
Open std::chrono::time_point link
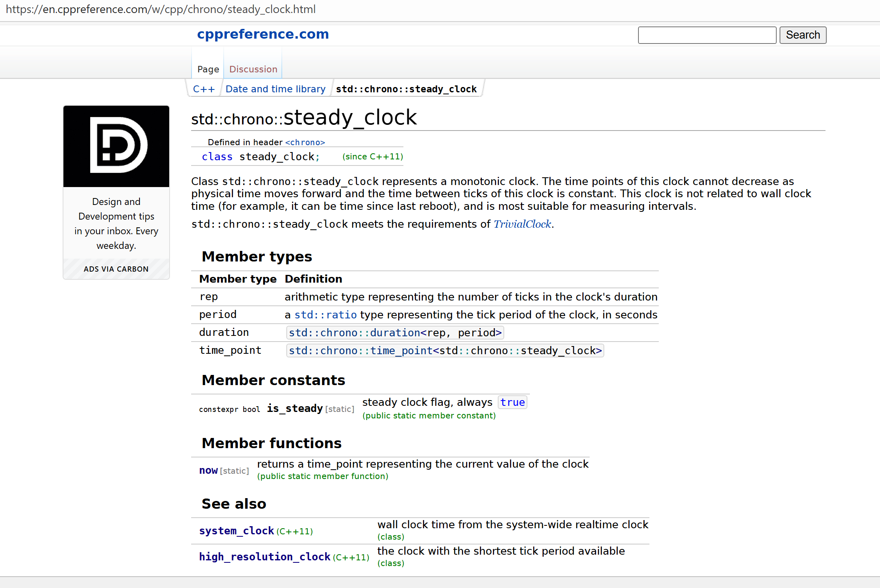pyautogui.click(x=360, y=351)
